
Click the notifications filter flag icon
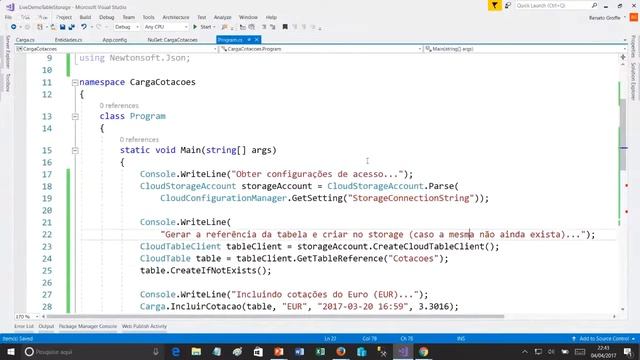[495, 5]
